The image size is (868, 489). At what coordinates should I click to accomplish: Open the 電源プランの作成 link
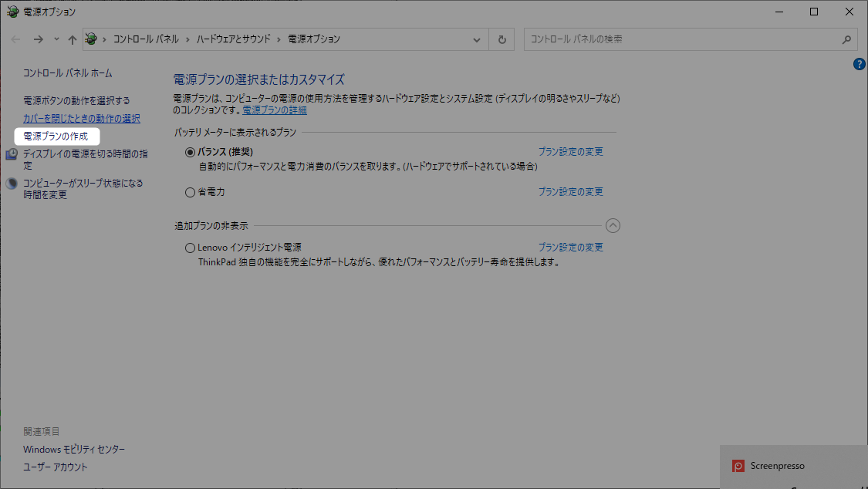coord(56,137)
